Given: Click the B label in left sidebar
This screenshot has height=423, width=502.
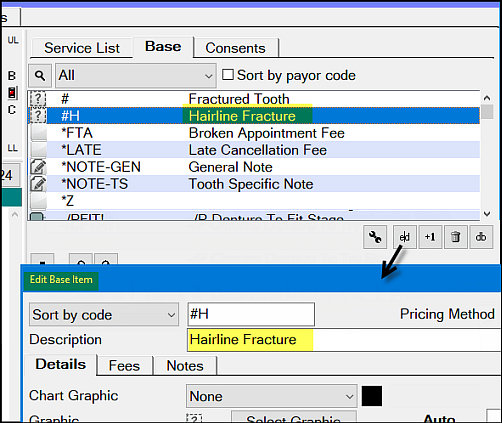Looking at the screenshot, I should [12, 76].
